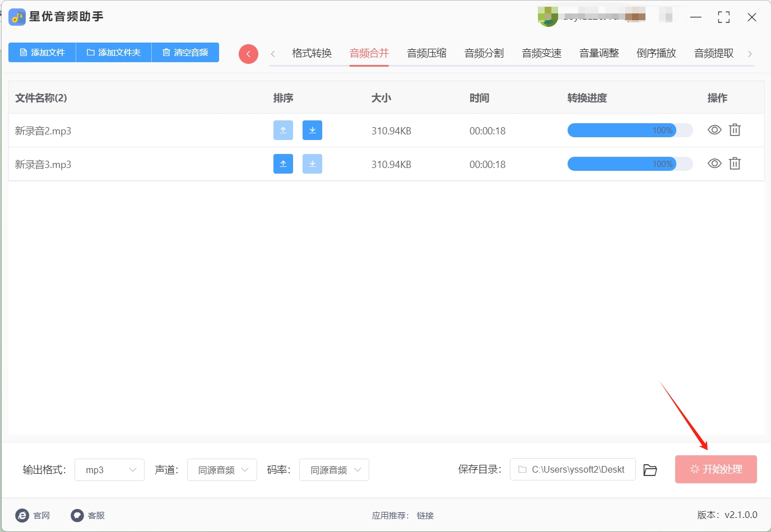Open the 音频压缩 tab
This screenshot has height=532, width=771.
[x=427, y=53]
